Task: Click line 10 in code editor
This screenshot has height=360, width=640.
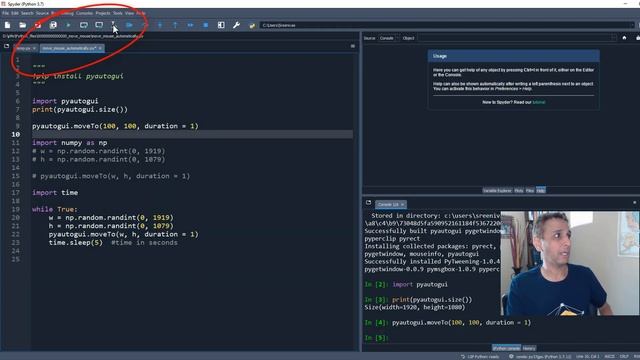Action: click(192, 134)
